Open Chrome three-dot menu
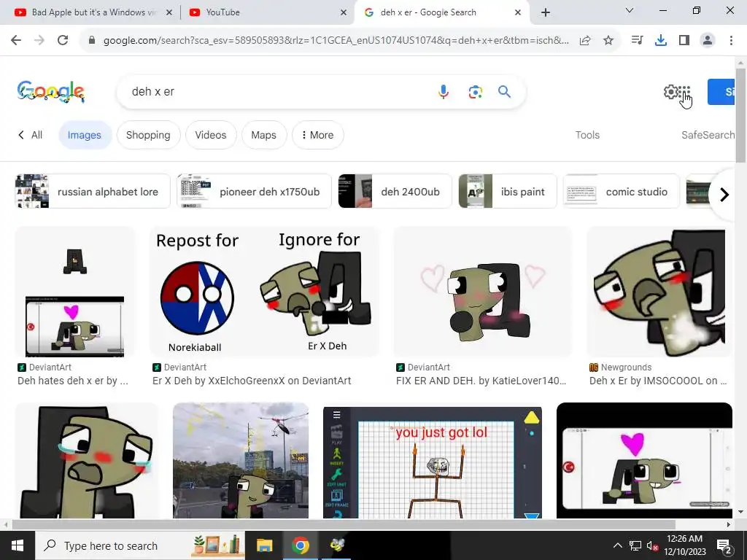 [x=731, y=41]
